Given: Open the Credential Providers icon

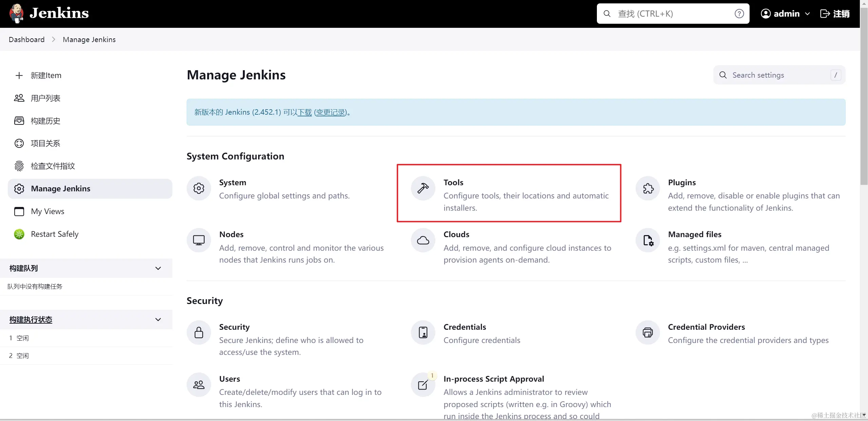Looking at the screenshot, I should [648, 332].
